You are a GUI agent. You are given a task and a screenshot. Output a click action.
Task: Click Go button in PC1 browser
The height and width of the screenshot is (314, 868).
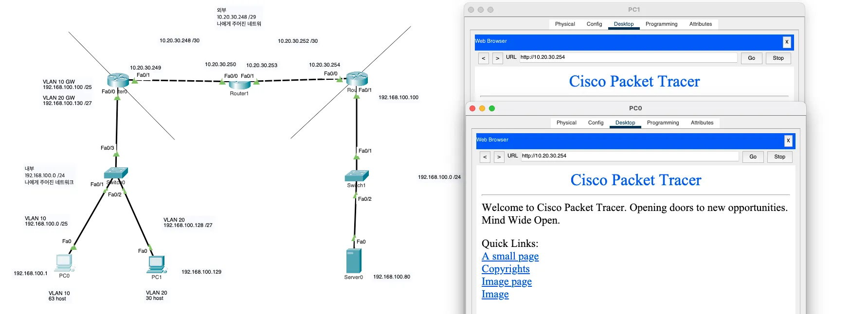(751, 58)
